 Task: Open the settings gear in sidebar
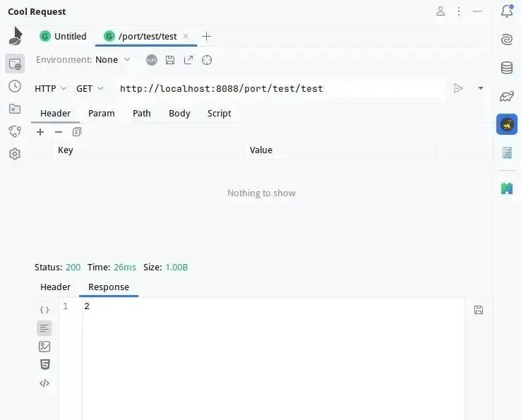(x=15, y=154)
